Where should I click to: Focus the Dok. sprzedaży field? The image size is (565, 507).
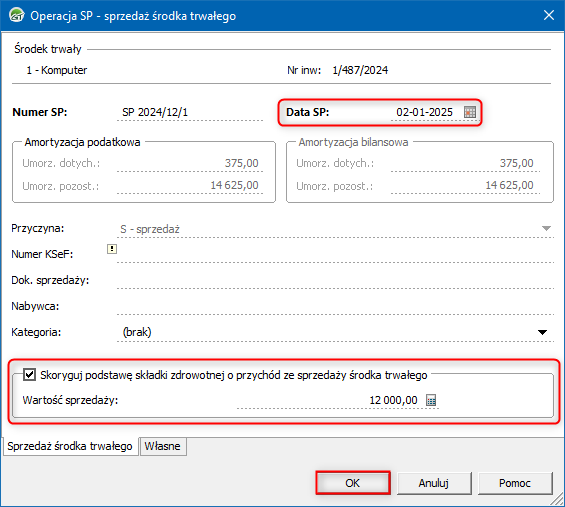tap(335, 280)
